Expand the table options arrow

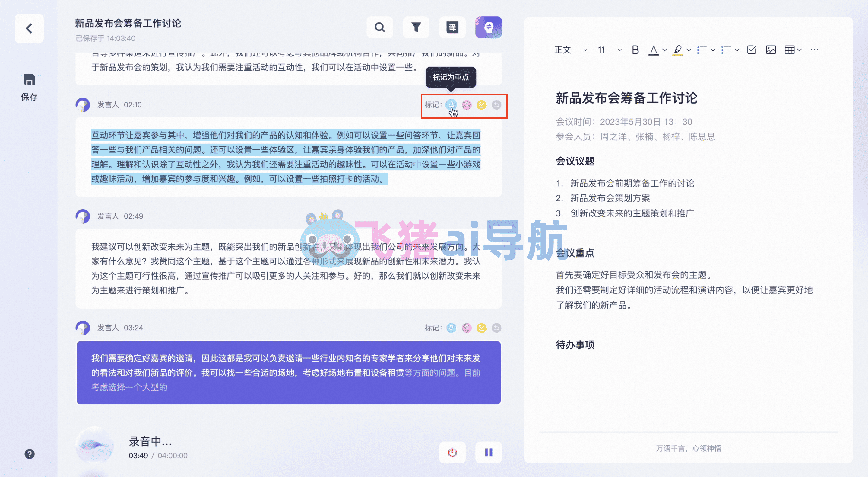tap(799, 50)
